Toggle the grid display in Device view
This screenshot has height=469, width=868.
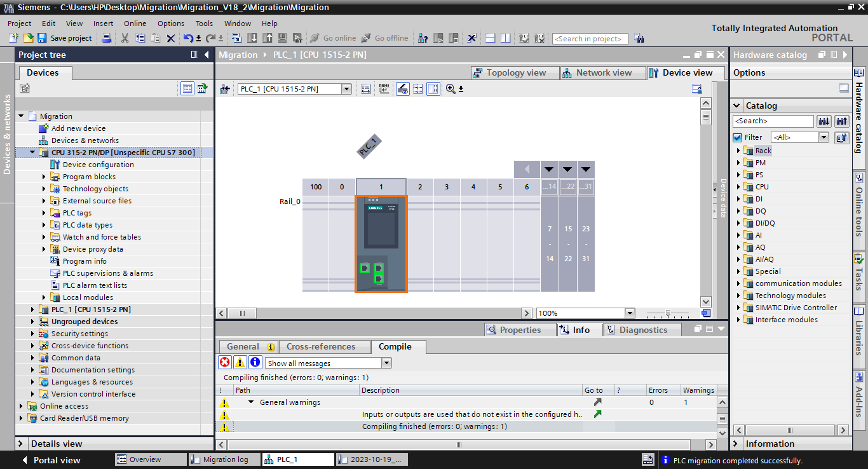pyautogui.click(x=418, y=88)
